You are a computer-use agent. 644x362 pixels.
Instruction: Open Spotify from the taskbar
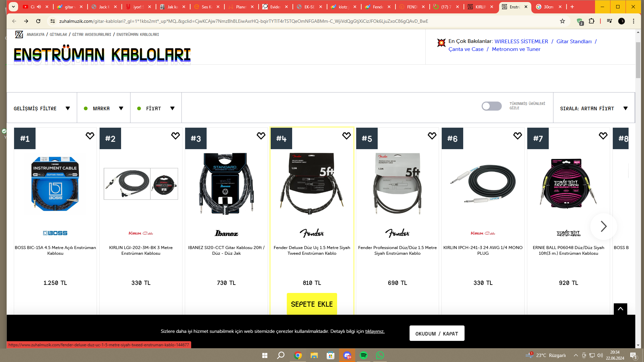(x=364, y=355)
